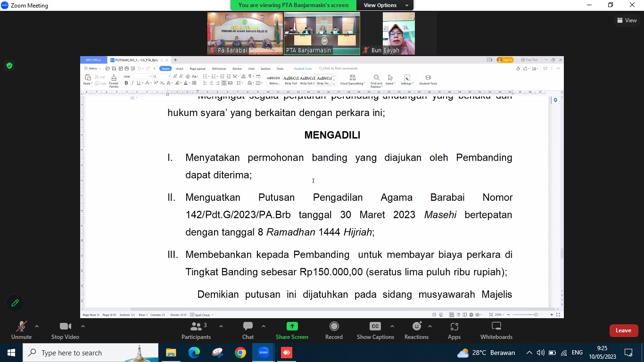Toggle Show Captions button

pos(375,327)
